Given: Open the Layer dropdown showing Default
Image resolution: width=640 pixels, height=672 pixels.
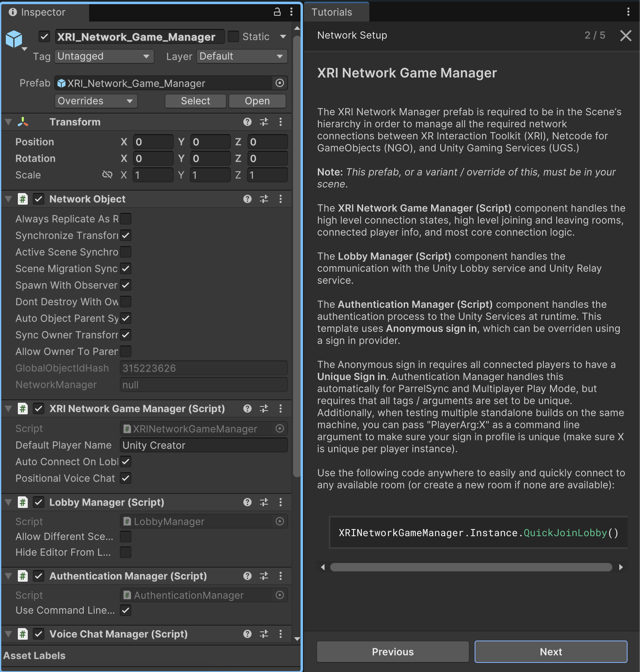Looking at the screenshot, I should click(x=242, y=56).
